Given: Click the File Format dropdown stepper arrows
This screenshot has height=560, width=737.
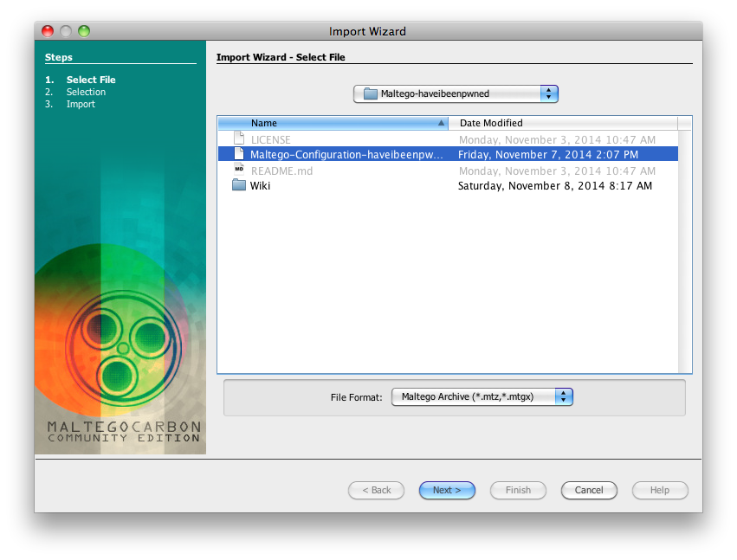Looking at the screenshot, I should pos(564,396).
